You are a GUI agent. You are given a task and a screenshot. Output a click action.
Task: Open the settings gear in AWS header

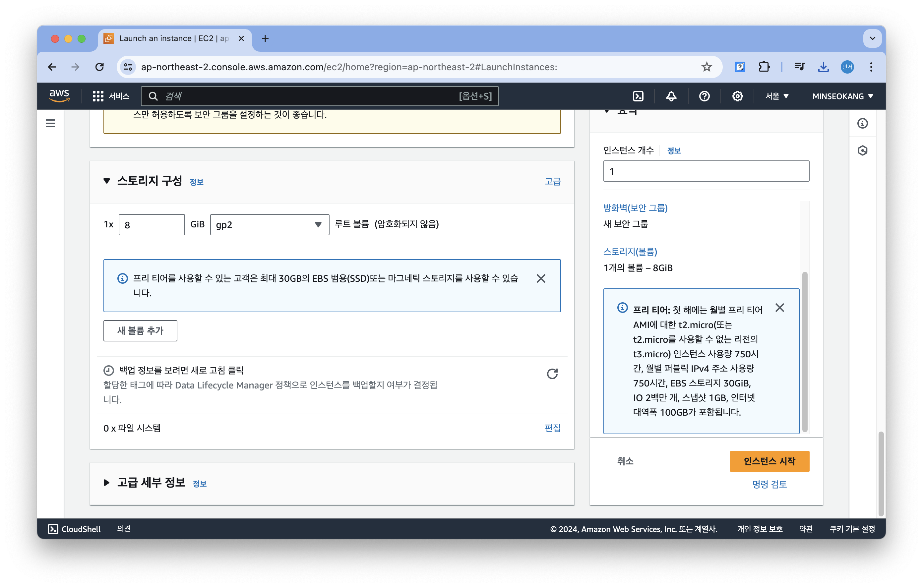coord(737,96)
